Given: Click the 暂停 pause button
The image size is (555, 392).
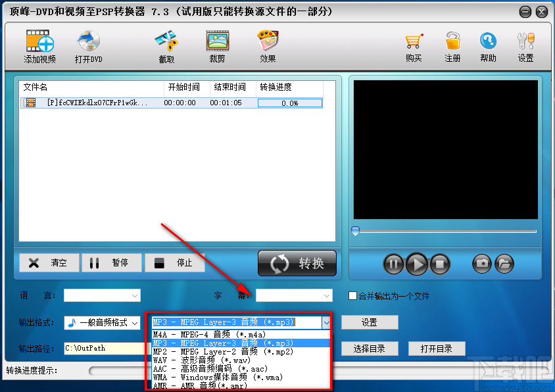Looking at the screenshot, I should pos(112,262).
